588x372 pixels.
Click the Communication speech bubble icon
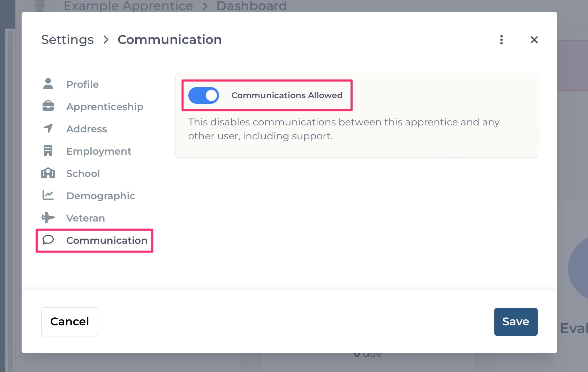tap(48, 240)
